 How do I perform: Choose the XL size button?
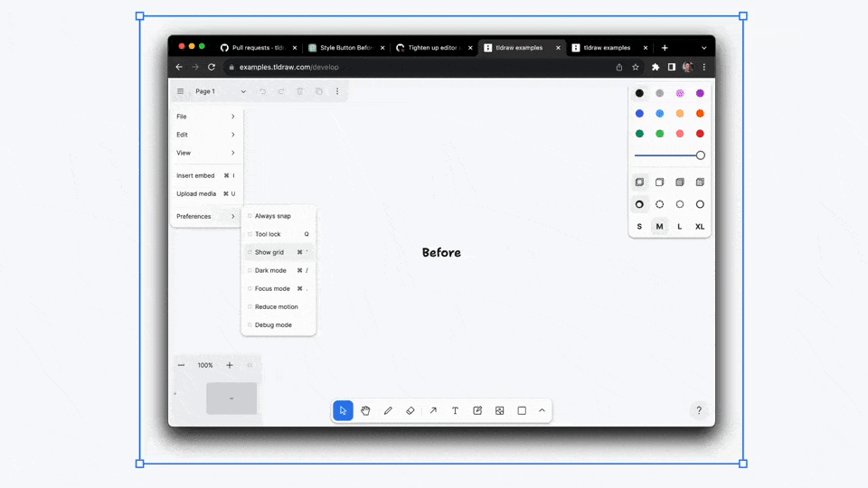tap(700, 227)
